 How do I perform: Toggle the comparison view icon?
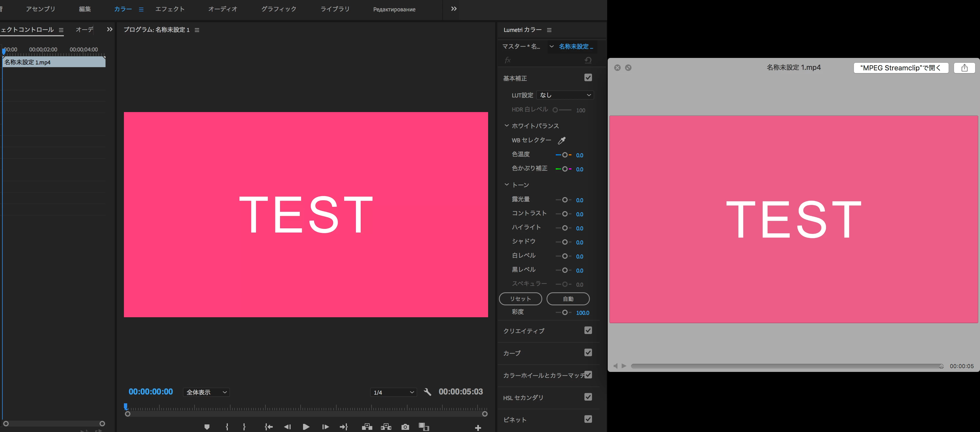click(424, 427)
